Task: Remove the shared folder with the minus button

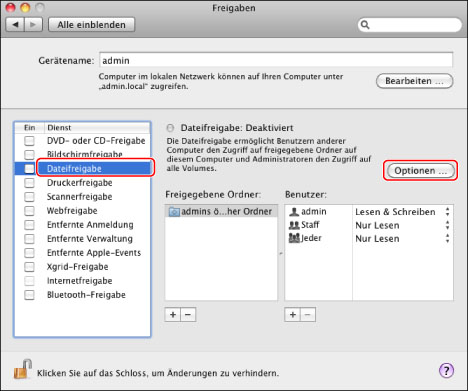Action: pyautogui.click(x=188, y=315)
